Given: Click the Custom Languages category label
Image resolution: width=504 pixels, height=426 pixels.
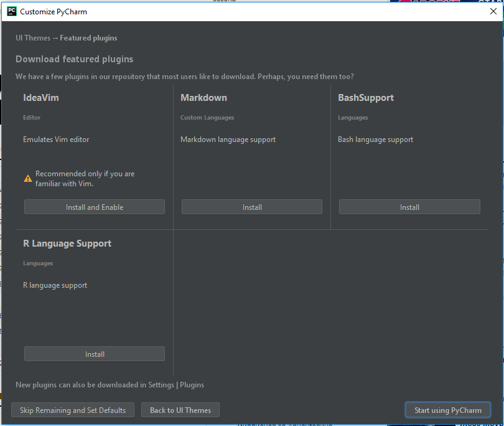Looking at the screenshot, I should tap(207, 118).
